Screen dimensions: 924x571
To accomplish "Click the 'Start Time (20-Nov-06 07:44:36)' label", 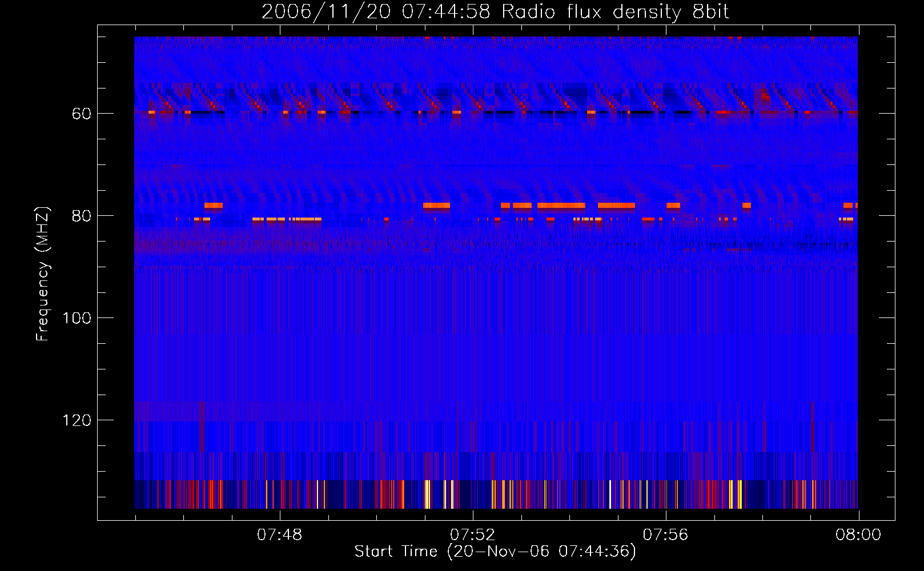I will [495, 551].
